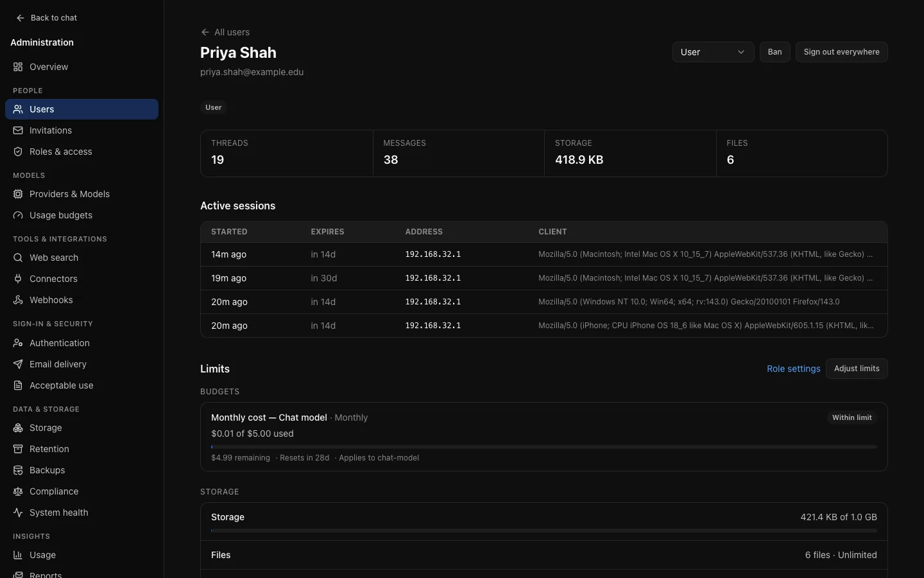Click the 'in 30d' expiry cell
This screenshot has height=578, width=924.
click(x=324, y=278)
